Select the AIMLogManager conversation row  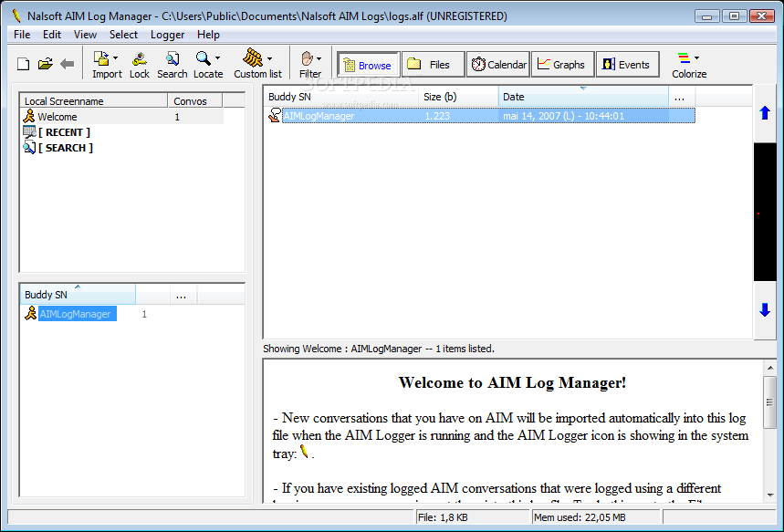pyautogui.click(x=488, y=116)
